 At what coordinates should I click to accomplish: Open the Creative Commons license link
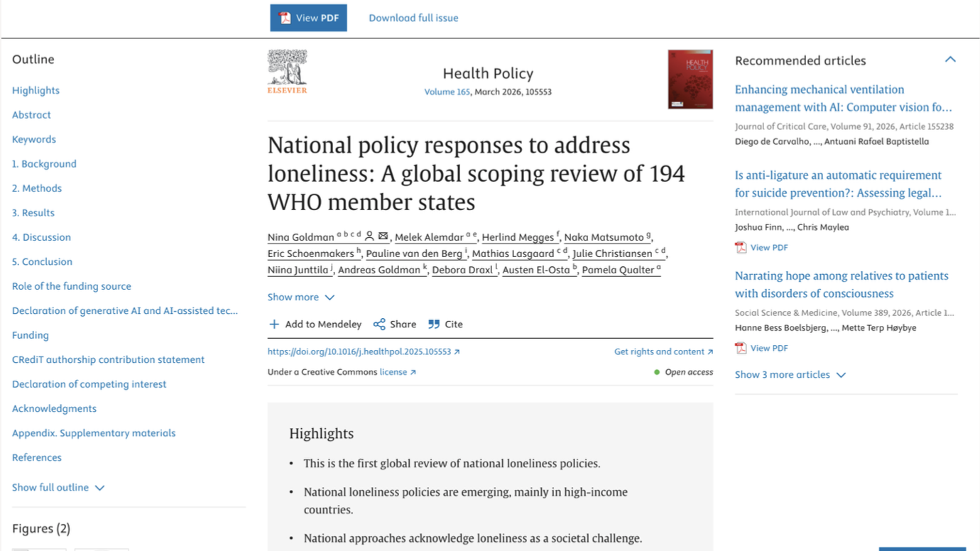(x=398, y=372)
